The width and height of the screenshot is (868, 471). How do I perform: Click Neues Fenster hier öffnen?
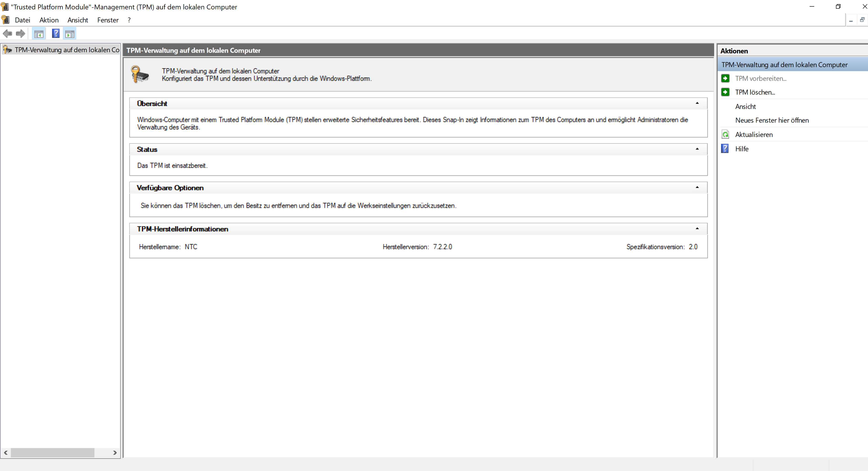pos(772,120)
